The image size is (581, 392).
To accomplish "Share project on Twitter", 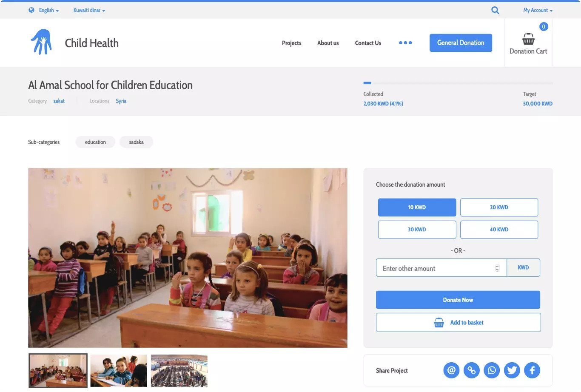I will [512, 370].
